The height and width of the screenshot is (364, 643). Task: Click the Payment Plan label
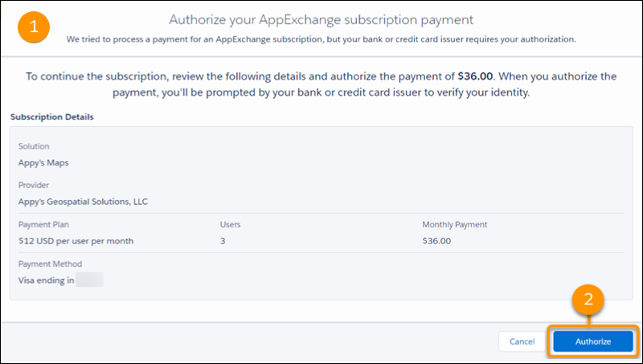point(44,224)
